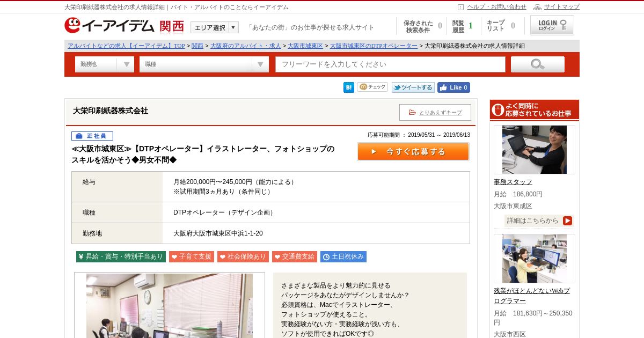The image size is (644, 338).
Task: Open the サイトマップ link
Action: click(562, 7)
